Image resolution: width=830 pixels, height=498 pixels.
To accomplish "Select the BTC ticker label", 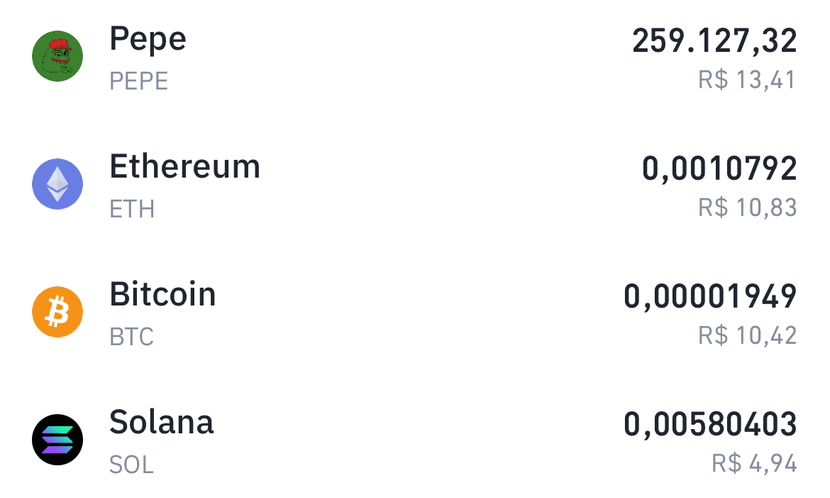I will point(131,337).
